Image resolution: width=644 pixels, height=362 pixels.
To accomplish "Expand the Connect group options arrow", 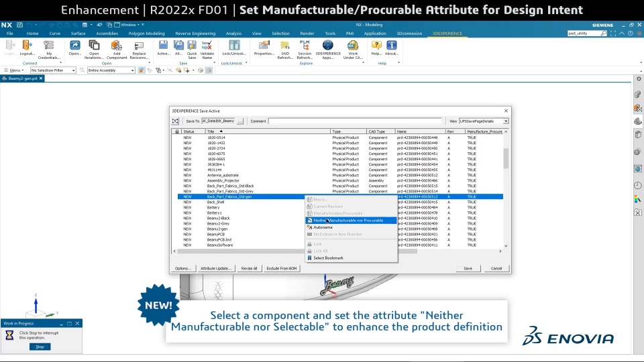I will click(x=61, y=63).
